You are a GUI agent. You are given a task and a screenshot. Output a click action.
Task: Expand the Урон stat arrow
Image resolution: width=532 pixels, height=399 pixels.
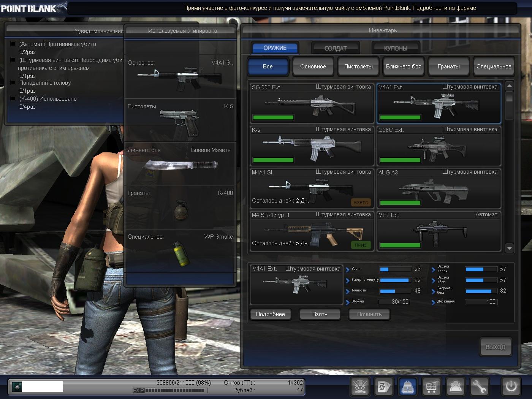coord(348,269)
